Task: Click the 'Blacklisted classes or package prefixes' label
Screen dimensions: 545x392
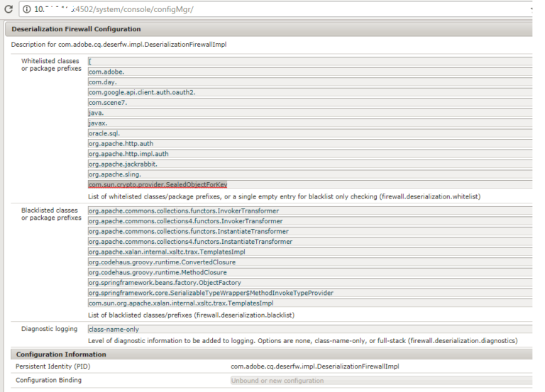Action: (51, 214)
